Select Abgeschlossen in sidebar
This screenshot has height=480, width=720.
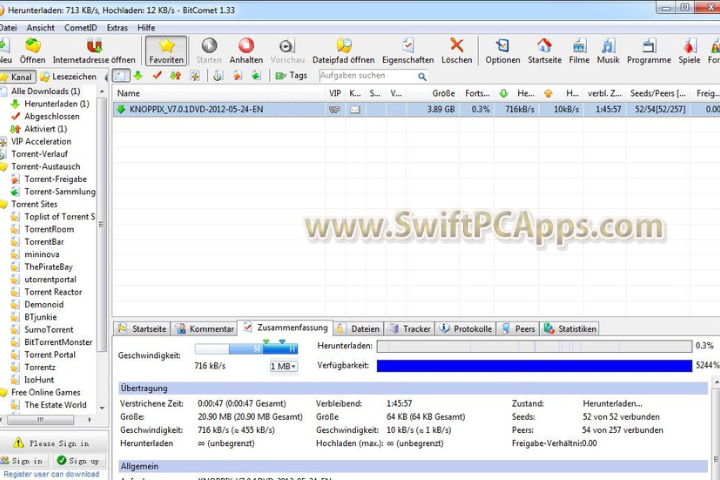51,116
